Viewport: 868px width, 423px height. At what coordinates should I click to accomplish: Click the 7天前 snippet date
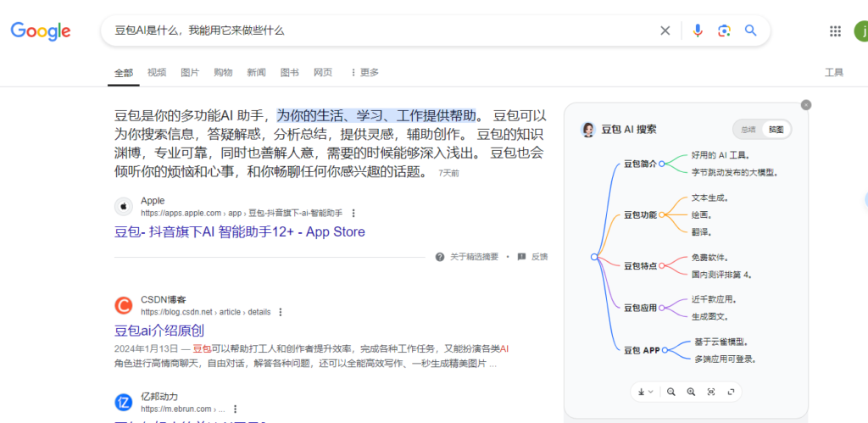pos(448,173)
